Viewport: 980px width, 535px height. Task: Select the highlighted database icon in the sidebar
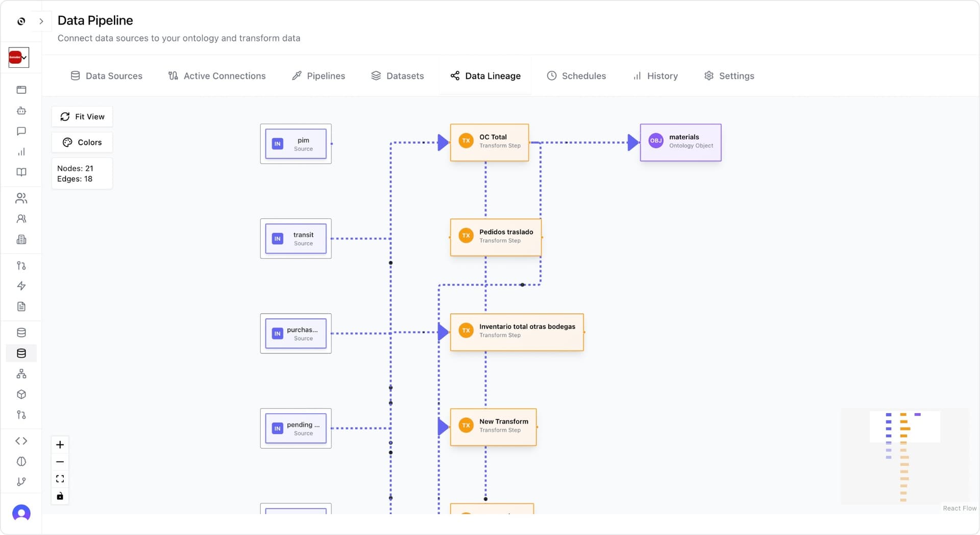pos(21,353)
